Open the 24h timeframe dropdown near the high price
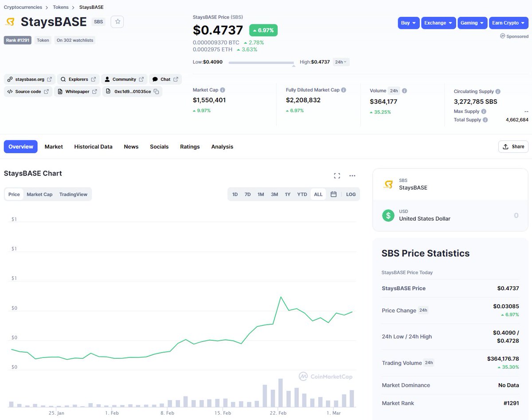This screenshot has height=420, width=532. tap(340, 62)
